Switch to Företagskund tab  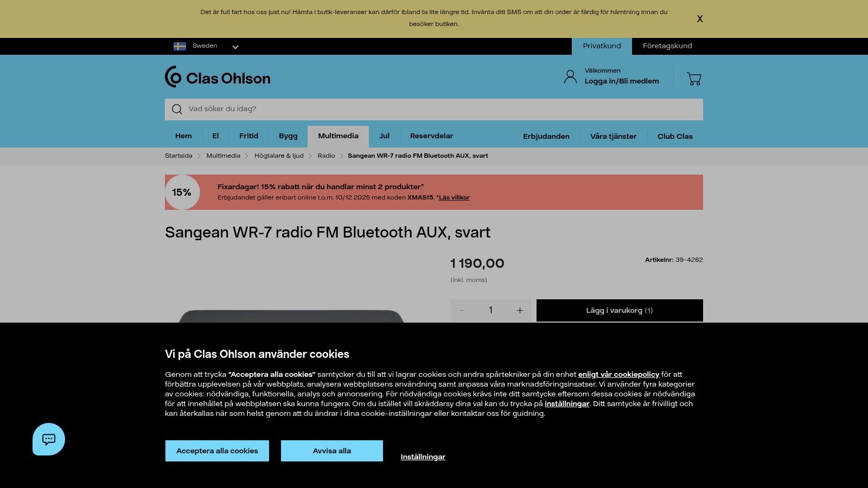tap(667, 46)
